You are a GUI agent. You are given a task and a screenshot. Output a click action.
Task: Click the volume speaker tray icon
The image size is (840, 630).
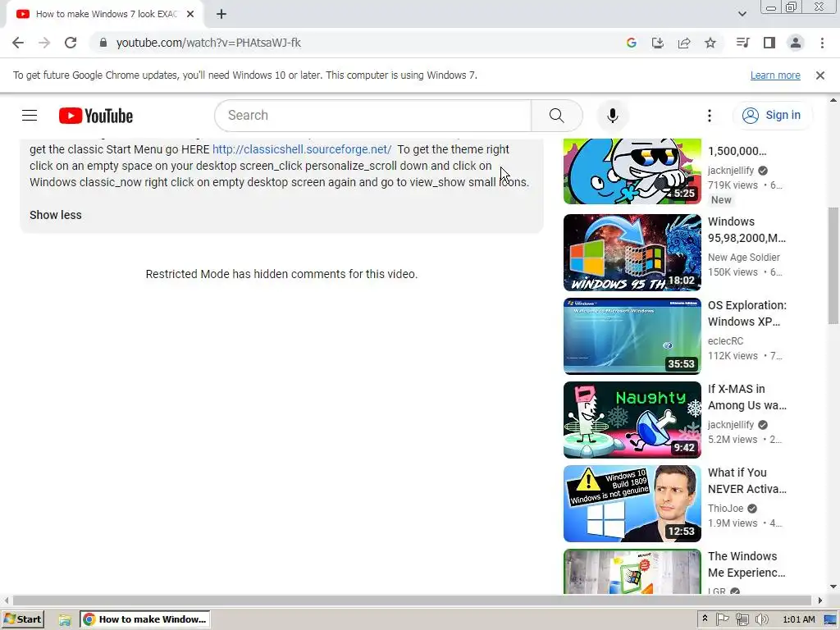click(x=761, y=619)
